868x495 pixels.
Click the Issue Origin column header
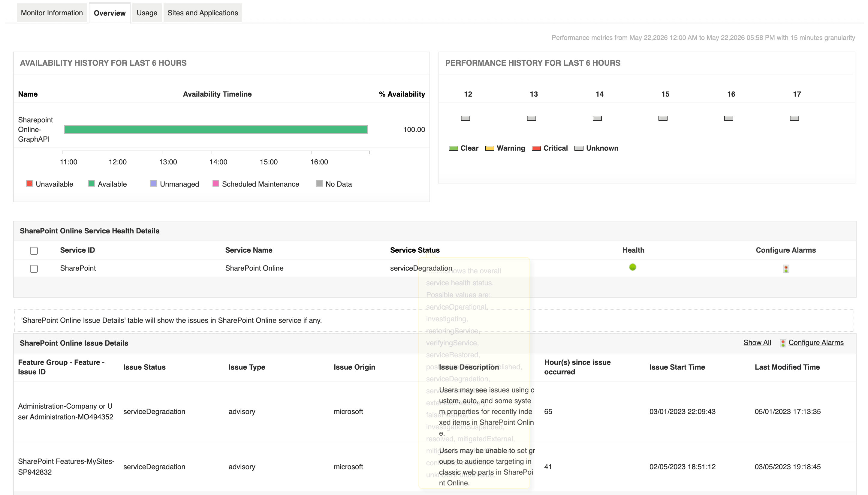(354, 367)
